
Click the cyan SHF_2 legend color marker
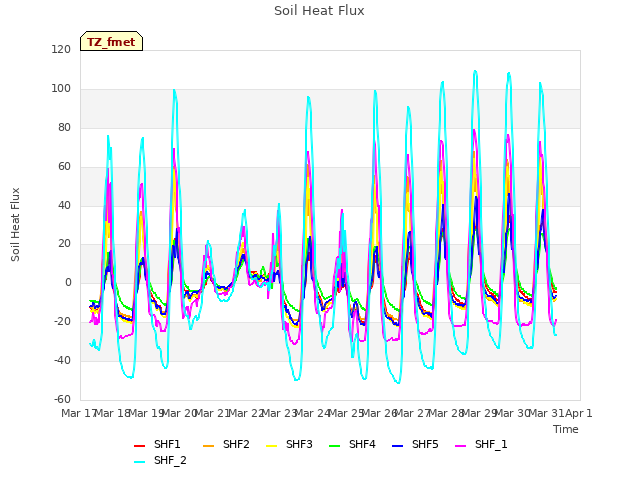coord(140,462)
